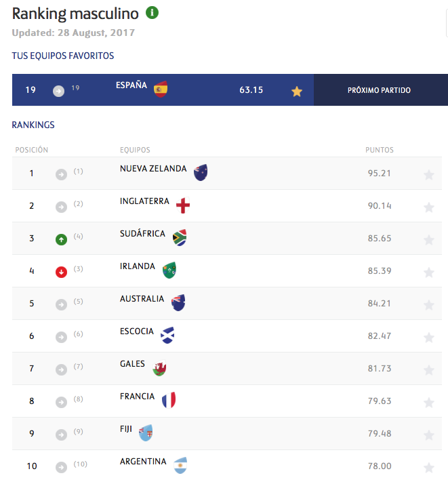Image resolution: width=448 pixels, height=482 pixels.
Task: Click the Equipos column header
Action: coord(135,150)
